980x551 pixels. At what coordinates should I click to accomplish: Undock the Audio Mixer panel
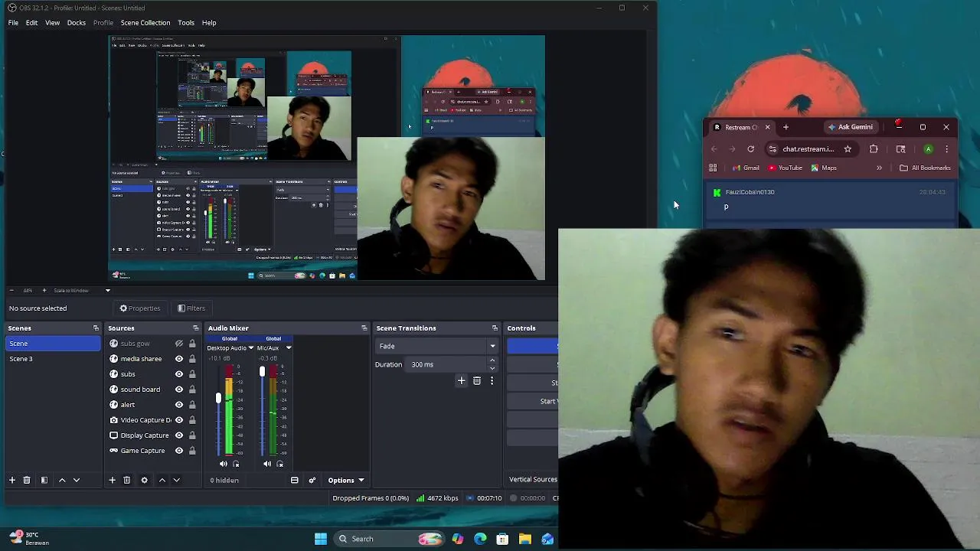(x=364, y=328)
